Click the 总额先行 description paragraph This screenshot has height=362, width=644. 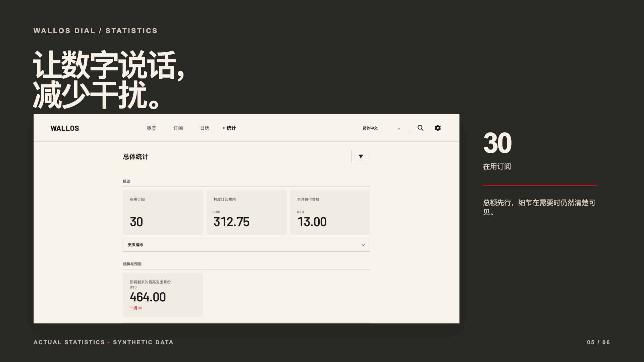(539, 207)
